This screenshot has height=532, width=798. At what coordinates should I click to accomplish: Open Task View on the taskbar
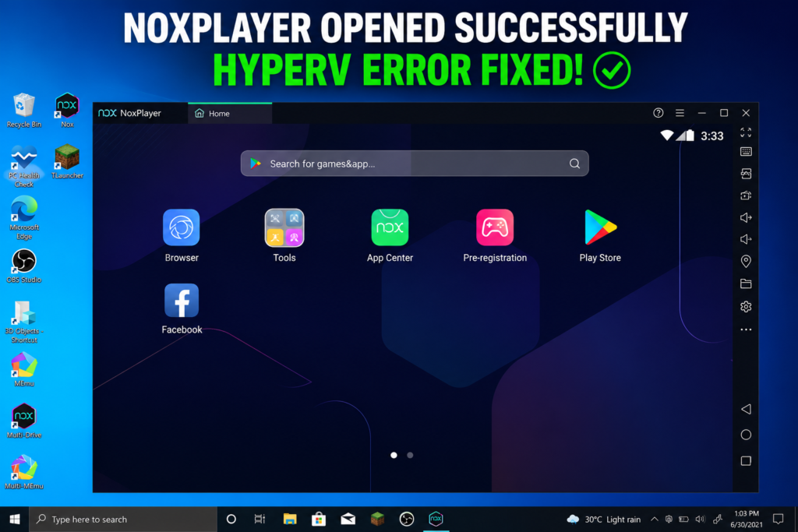pyautogui.click(x=260, y=520)
